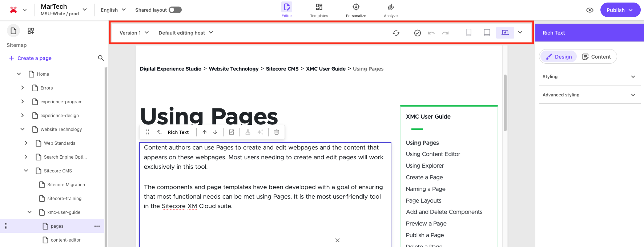
Task: Expand the Search Engine Opti... node
Action: pos(26,157)
